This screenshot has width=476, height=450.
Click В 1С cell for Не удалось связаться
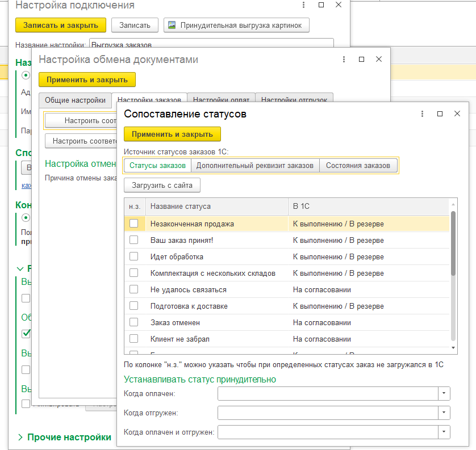[369, 289]
